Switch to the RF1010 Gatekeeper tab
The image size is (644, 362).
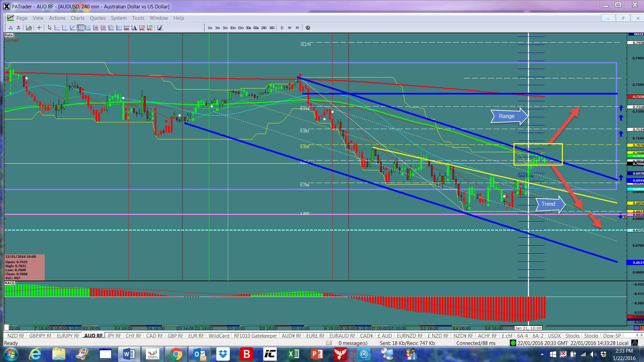pyautogui.click(x=256, y=336)
